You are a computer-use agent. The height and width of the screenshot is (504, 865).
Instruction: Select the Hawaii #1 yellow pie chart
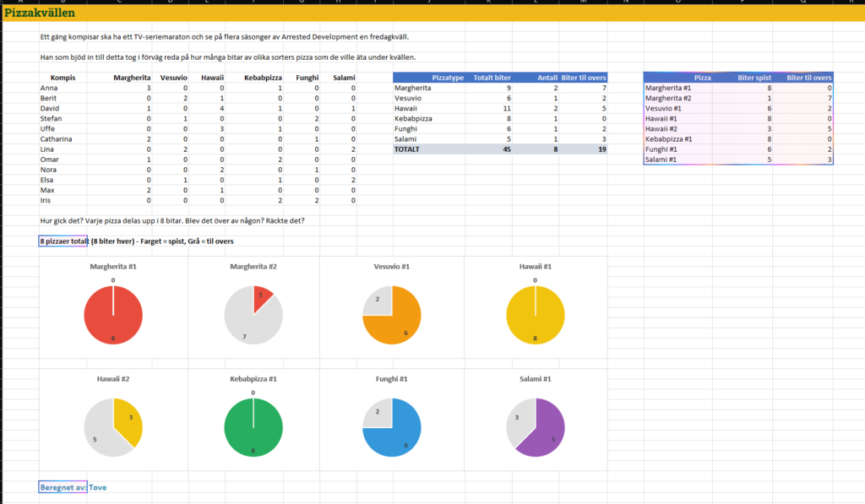tap(535, 315)
